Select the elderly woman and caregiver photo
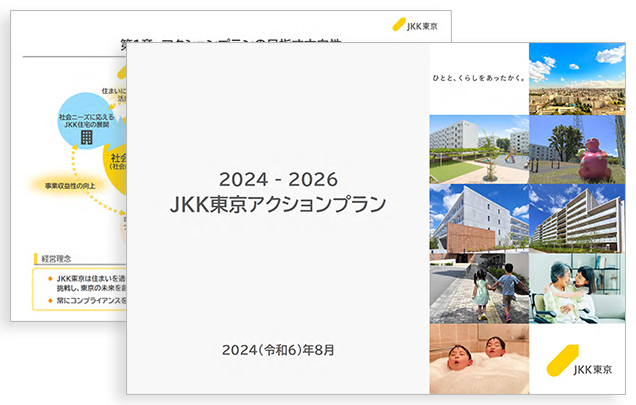This screenshot has width=636, height=405. pos(577,288)
